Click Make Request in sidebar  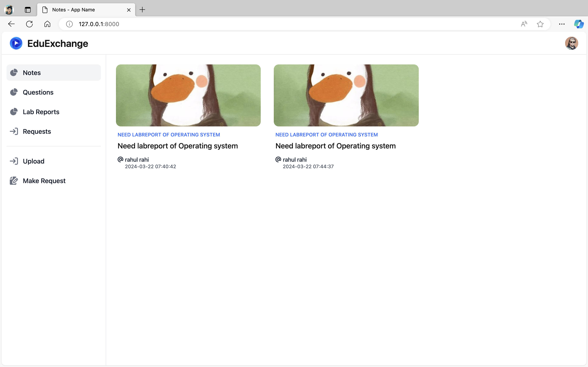[x=44, y=181]
